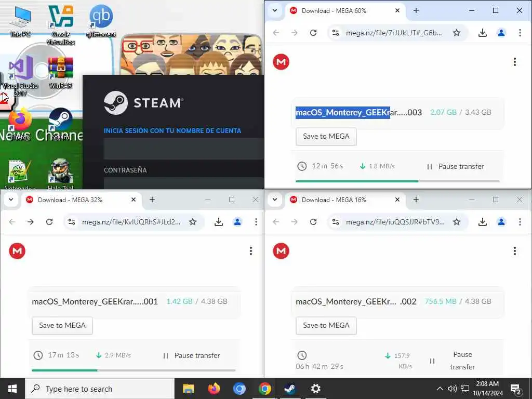Go forward in MEGA 32% window

[x=31, y=222]
